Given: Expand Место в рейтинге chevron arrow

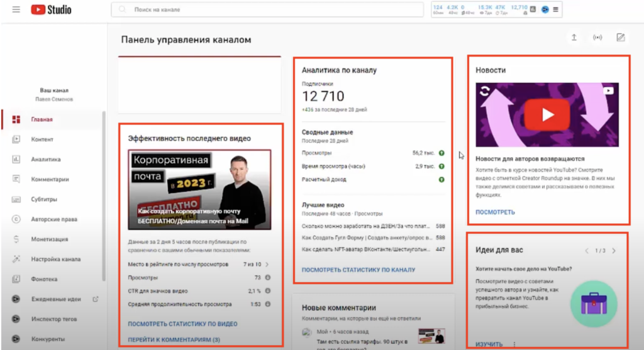Looking at the screenshot, I should point(267,265).
